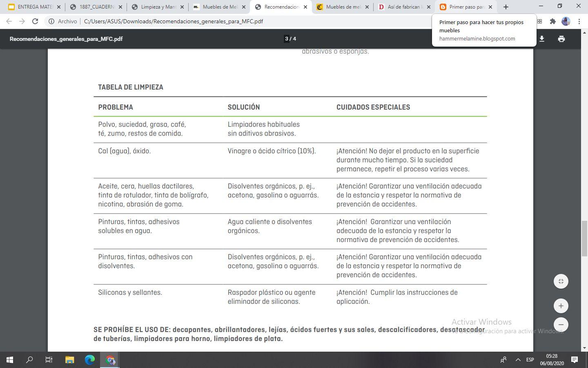Reload the current PDF page
Screen dimensions: 588x368
(35, 21)
